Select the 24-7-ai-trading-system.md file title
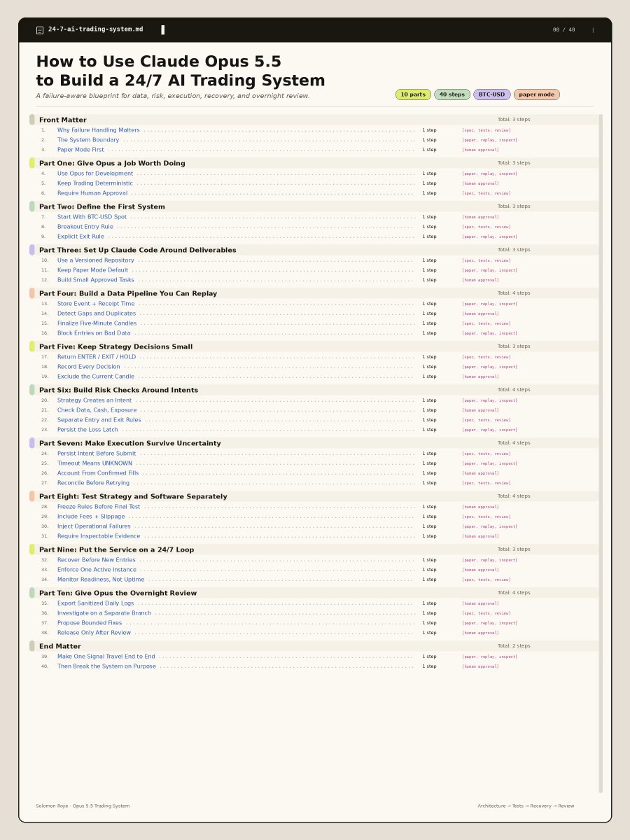630x840 pixels. tap(95, 29)
